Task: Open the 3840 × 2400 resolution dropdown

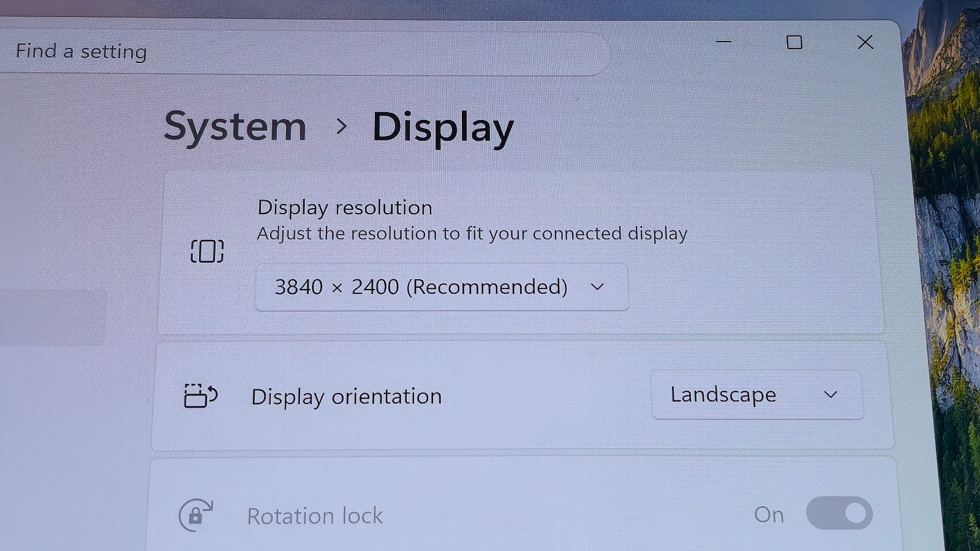Action: (x=442, y=287)
